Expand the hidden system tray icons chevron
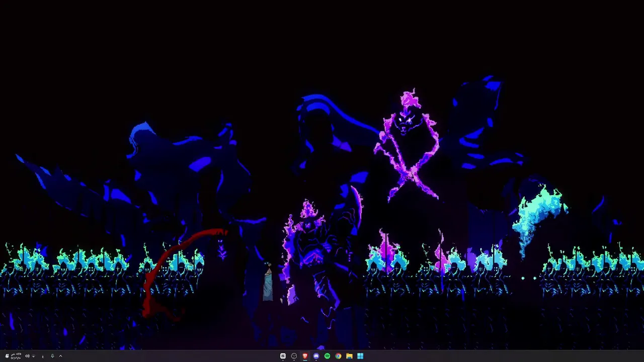 click(60, 356)
